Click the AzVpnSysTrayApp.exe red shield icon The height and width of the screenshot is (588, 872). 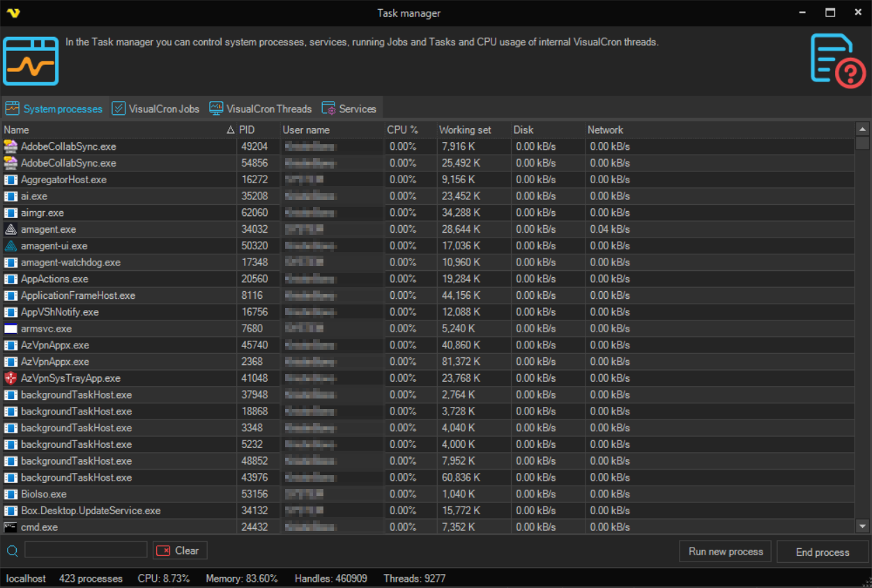tap(10, 378)
